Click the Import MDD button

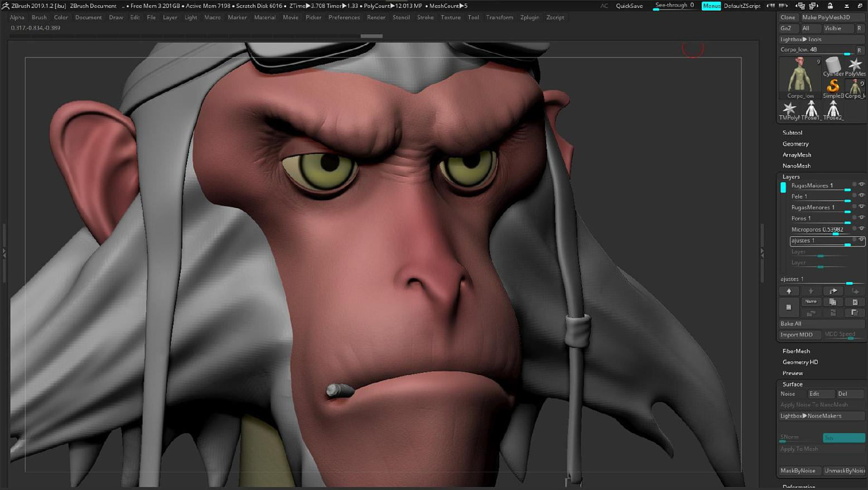(x=799, y=335)
